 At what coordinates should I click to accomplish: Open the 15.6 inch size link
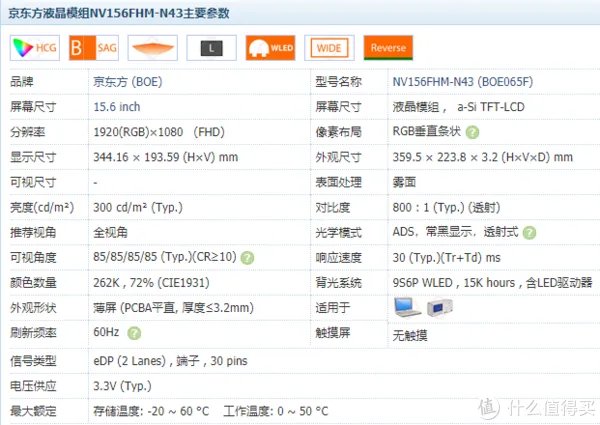pos(117,107)
